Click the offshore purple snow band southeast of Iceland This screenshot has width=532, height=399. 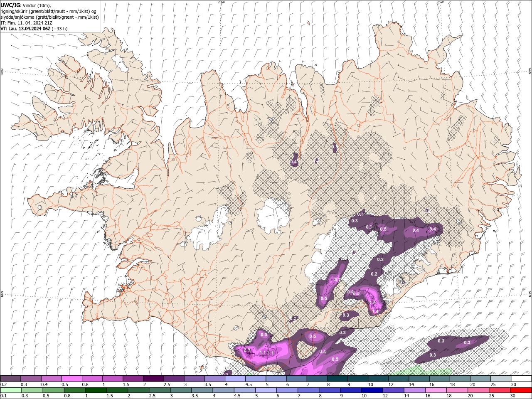tap(453, 348)
